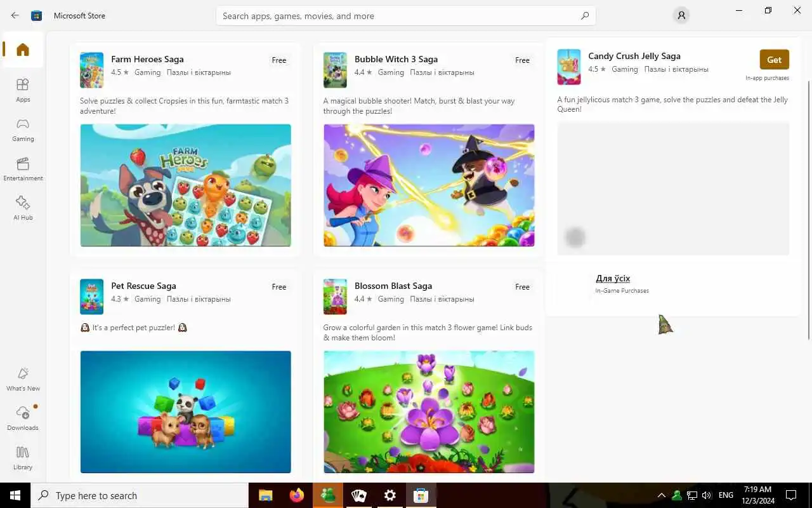The image size is (812, 508).
Task: Click the Farm Heroes Saga app icon
Action: pos(91,70)
